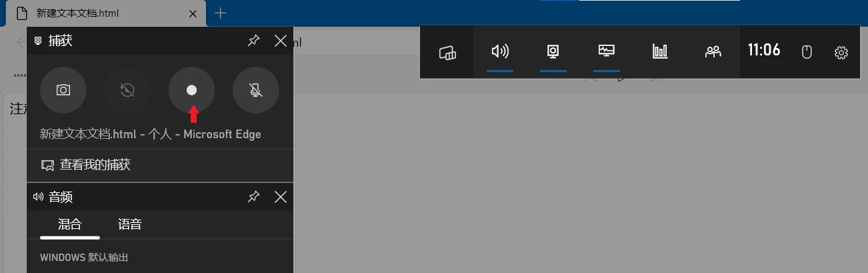Open the Resources bar chart widget
The width and height of the screenshot is (868, 273).
tap(660, 52)
